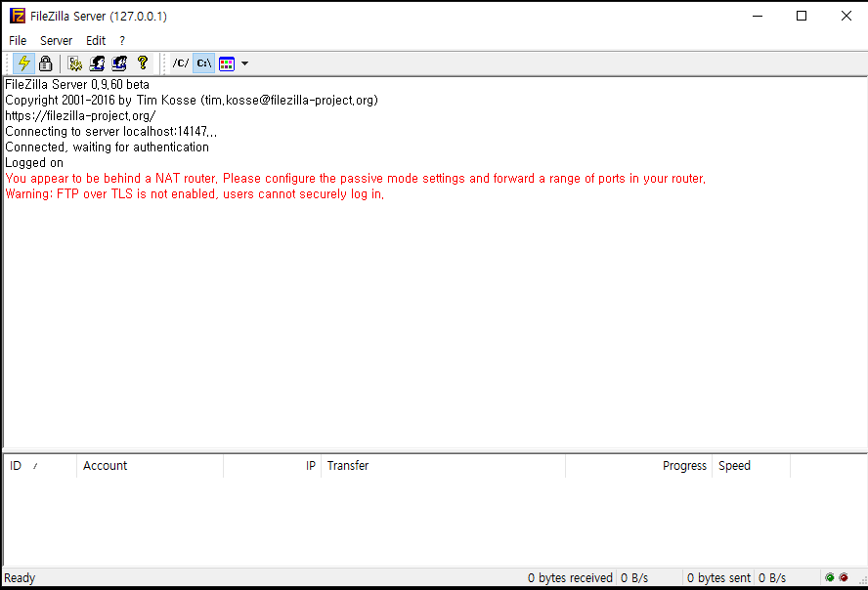The image size is (868, 590).
Task: Sort connections by IP column header
Action: pyautogui.click(x=273, y=466)
